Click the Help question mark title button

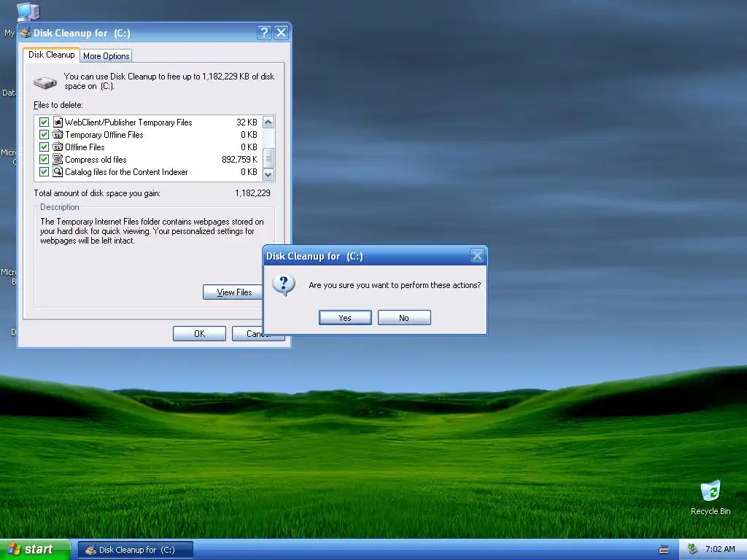(x=264, y=32)
